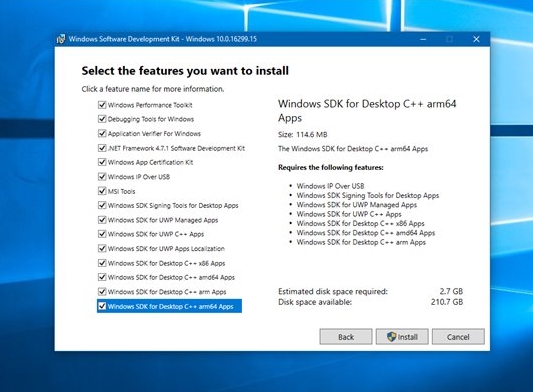
Task: Uncheck the Windows Performance Toolkit checkbox
Action: (102, 105)
